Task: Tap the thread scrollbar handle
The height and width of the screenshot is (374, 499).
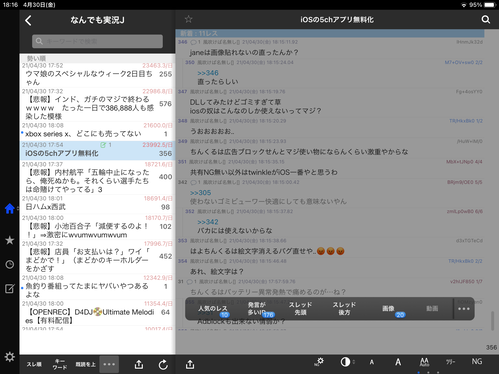Action: [x=492, y=321]
